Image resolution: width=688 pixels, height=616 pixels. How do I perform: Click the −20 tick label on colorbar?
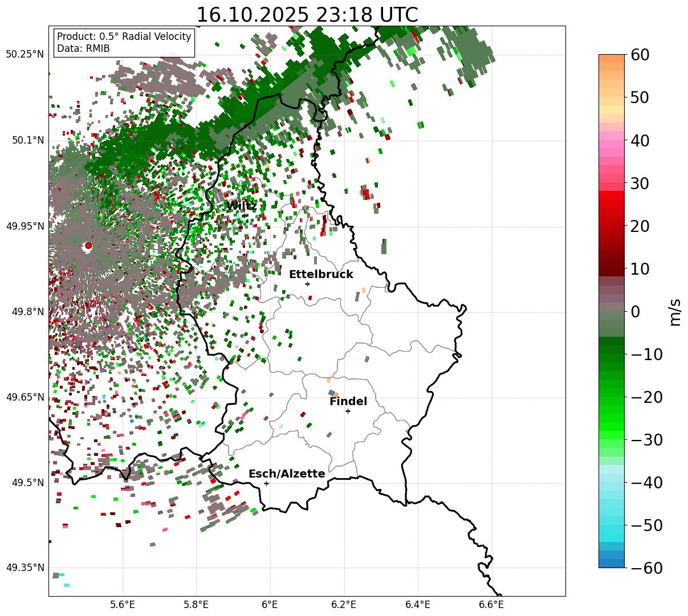[646, 397]
